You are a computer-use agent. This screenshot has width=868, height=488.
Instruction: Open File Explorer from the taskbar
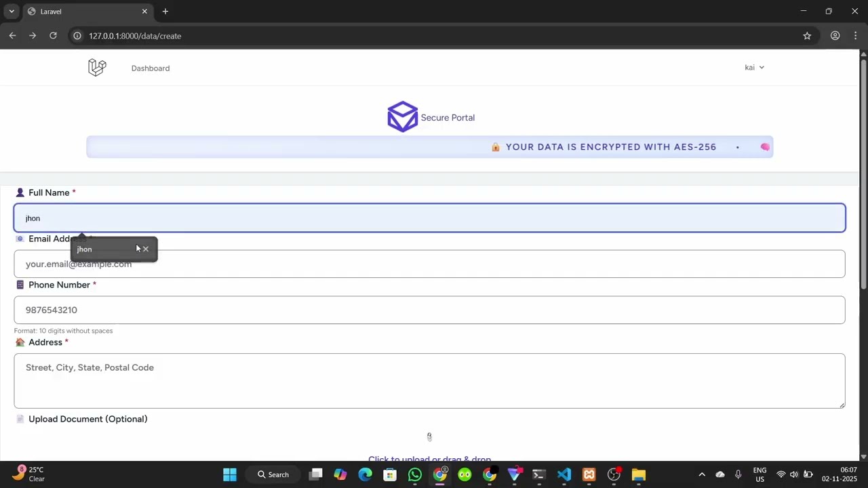click(638, 474)
